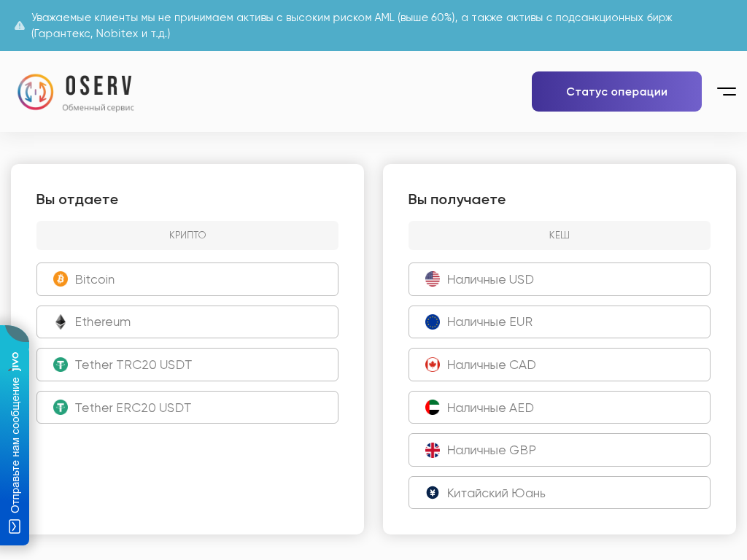Select Наличные AED to receive
Image resolution: width=747 pixels, height=560 pixels.
560,408
